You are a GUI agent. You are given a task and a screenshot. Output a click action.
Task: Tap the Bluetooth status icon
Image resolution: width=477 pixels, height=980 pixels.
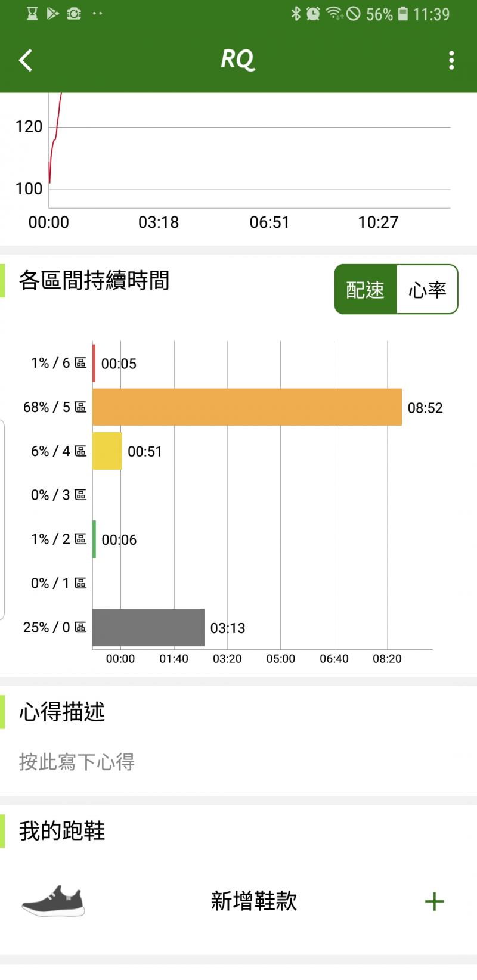tap(296, 14)
